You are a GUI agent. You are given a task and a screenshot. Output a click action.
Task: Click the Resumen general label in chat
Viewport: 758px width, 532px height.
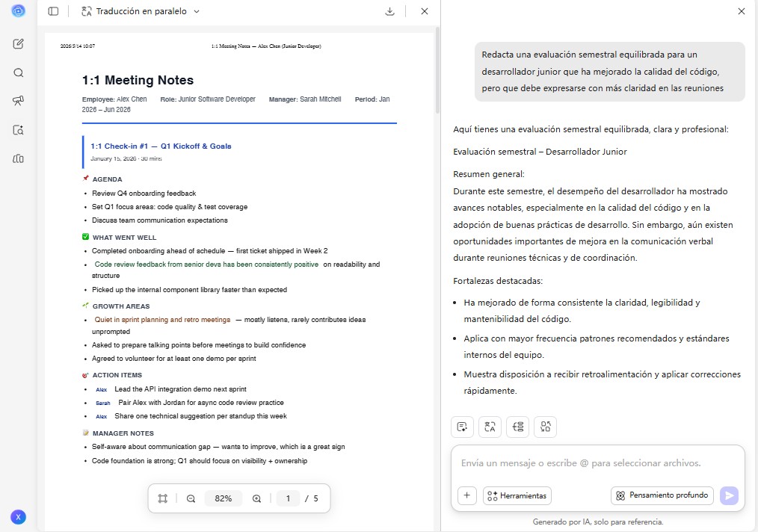tap(489, 174)
